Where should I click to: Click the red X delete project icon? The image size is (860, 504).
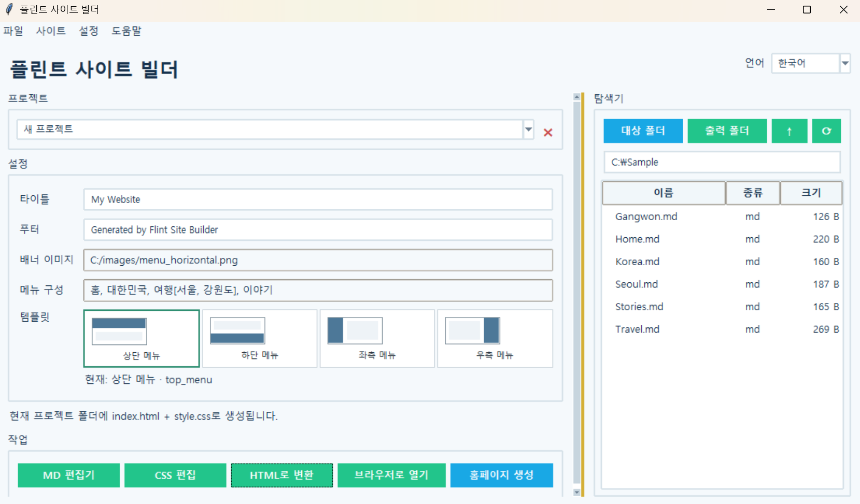tap(547, 132)
